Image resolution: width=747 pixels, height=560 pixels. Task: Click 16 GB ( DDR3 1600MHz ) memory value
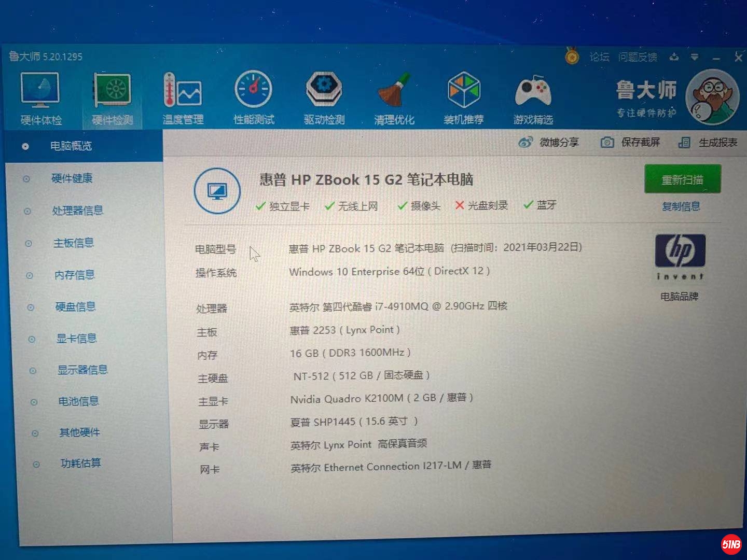coord(350,353)
